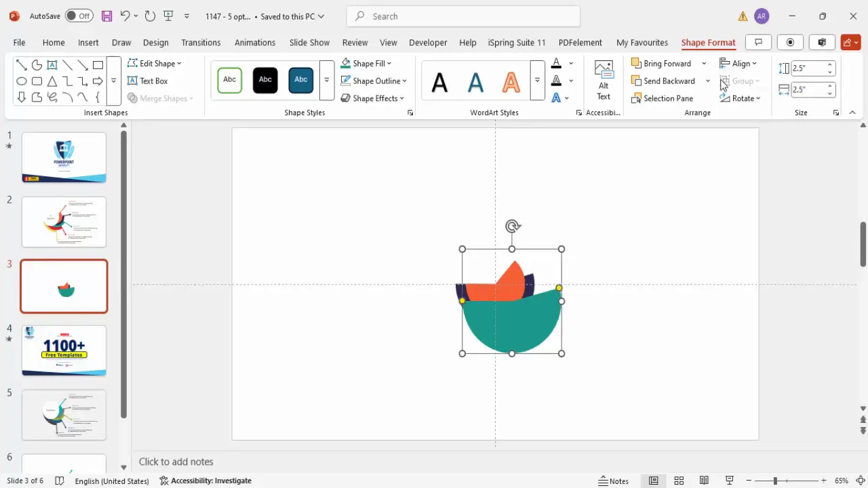The image size is (868, 488).
Task: Click Accessibility: Investigate status
Action: point(205,481)
